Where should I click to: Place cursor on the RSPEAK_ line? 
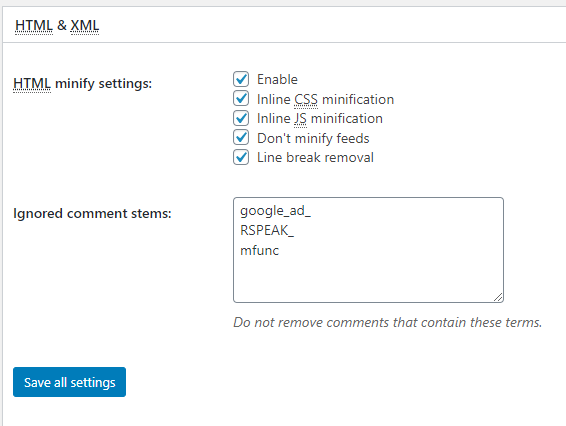click(267, 230)
